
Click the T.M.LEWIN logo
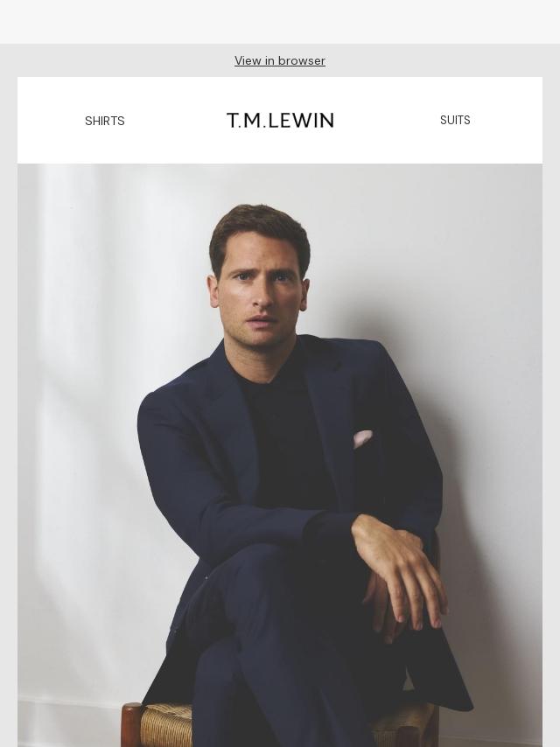pos(280,121)
